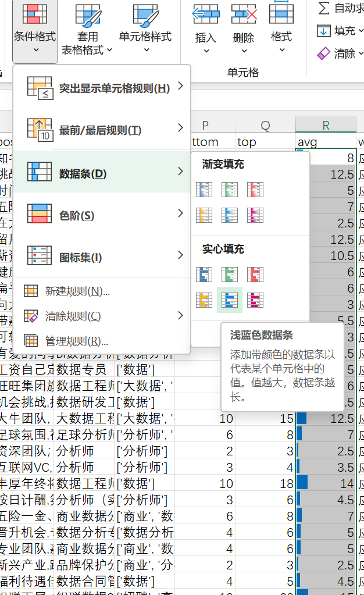Select column R header

[326, 125]
